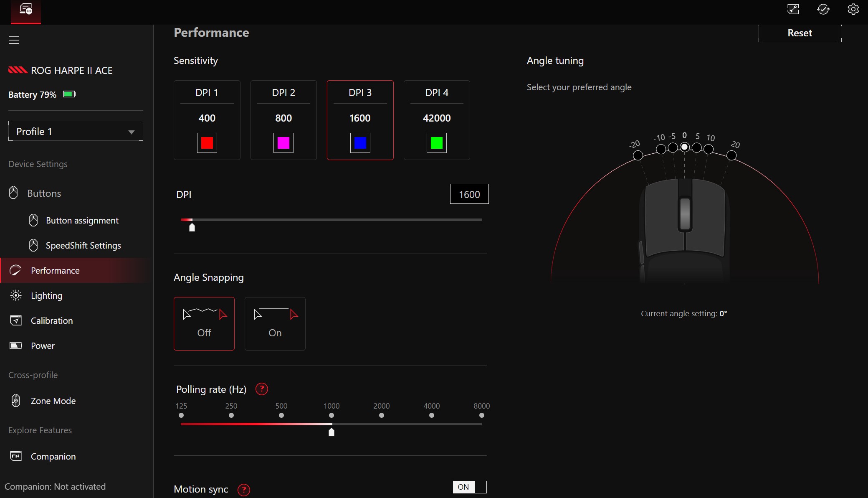
Task: Select the -20 angle tuning point
Action: click(638, 155)
